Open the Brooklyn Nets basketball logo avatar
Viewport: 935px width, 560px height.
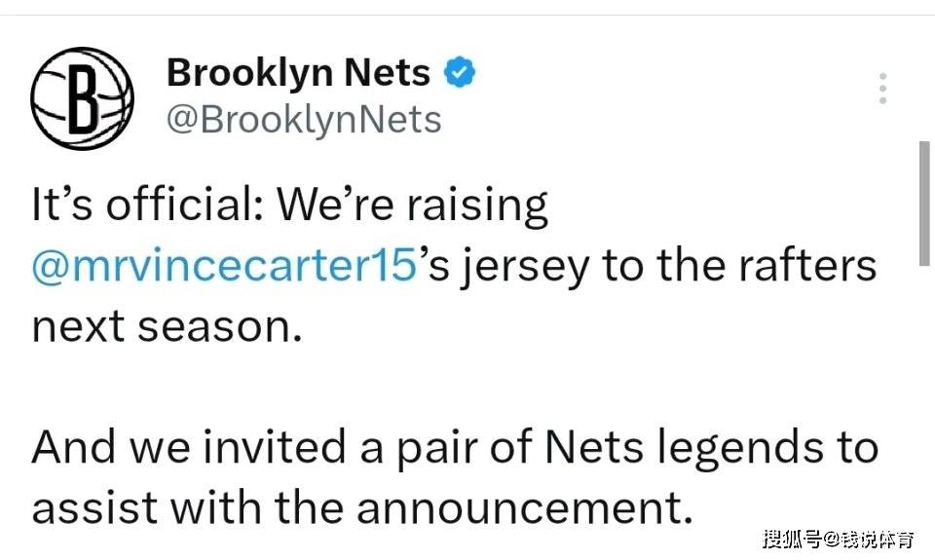pos(82,98)
